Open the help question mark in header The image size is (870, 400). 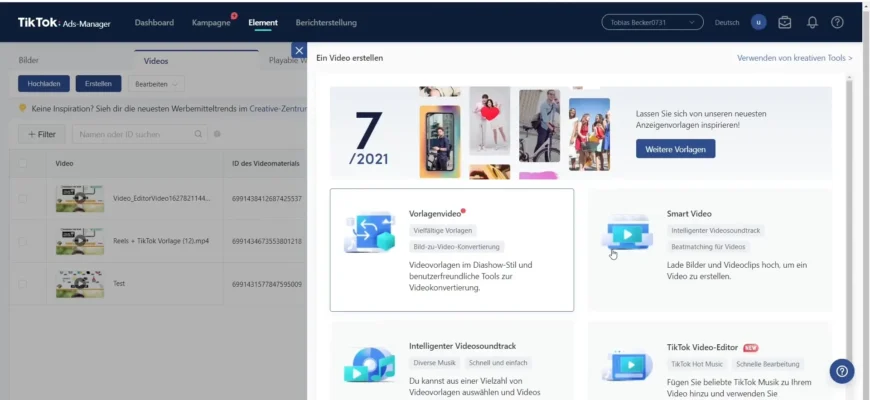coord(837,23)
